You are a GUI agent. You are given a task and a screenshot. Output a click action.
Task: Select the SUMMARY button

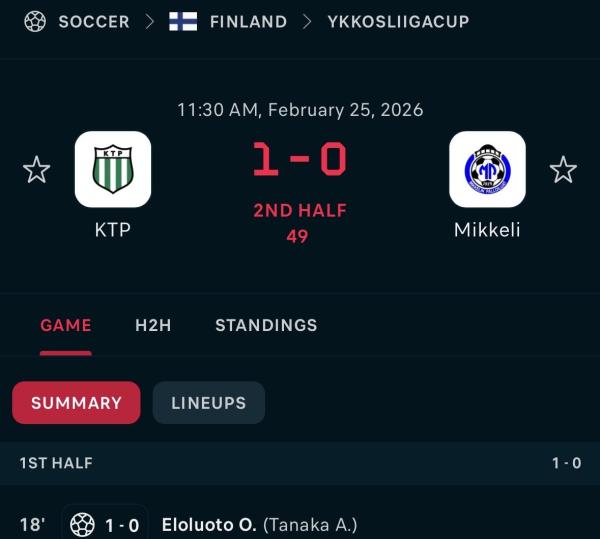tap(76, 403)
